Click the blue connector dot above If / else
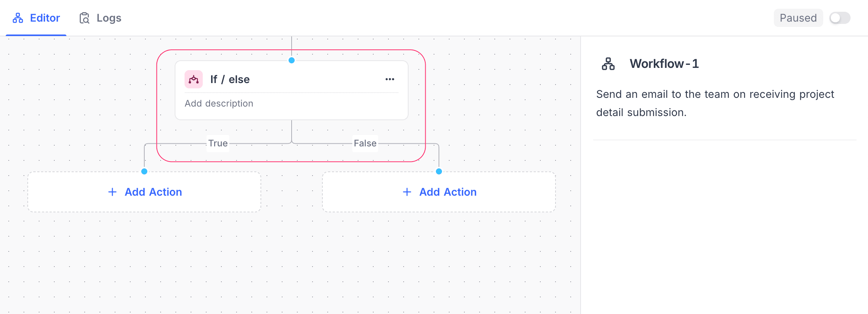868x314 pixels. click(292, 60)
